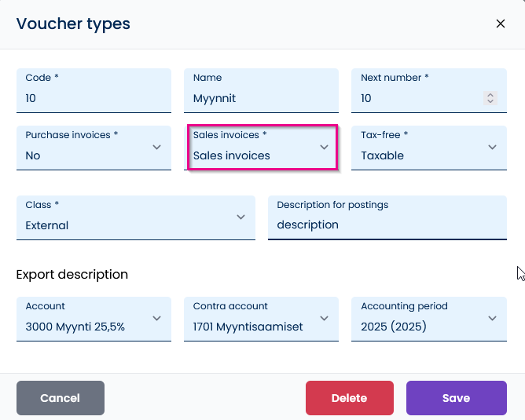The width and height of the screenshot is (525, 420).
Task: Open the Accounting period dropdown chevron
Action: point(492,318)
